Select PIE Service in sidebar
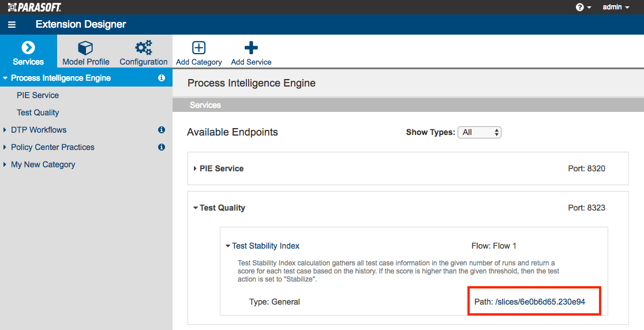This screenshot has height=330, width=644. tap(38, 95)
